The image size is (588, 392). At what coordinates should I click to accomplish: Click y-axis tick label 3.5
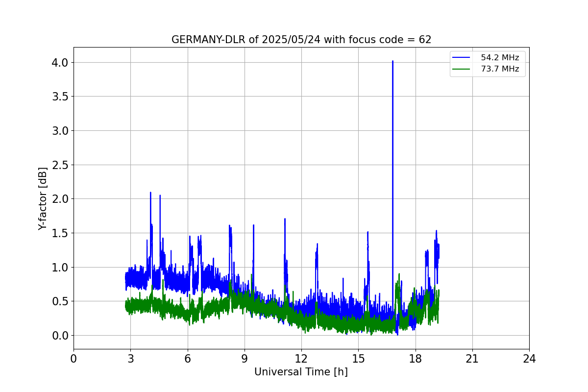click(60, 97)
